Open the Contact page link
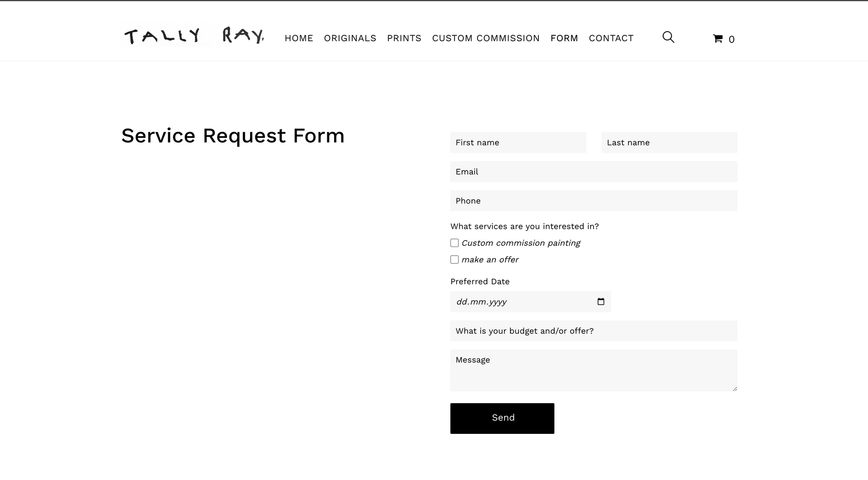Image resolution: width=868 pixels, height=480 pixels. [x=611, y=38]
